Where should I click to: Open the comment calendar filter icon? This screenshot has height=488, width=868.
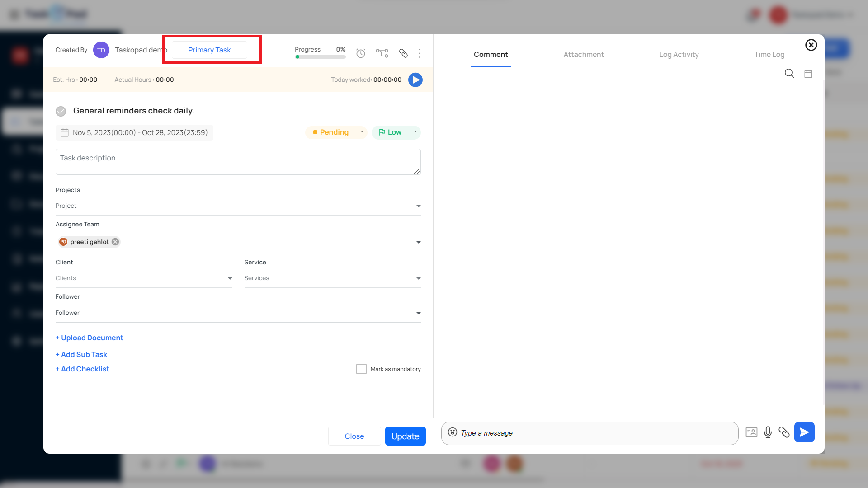(808, 74)
